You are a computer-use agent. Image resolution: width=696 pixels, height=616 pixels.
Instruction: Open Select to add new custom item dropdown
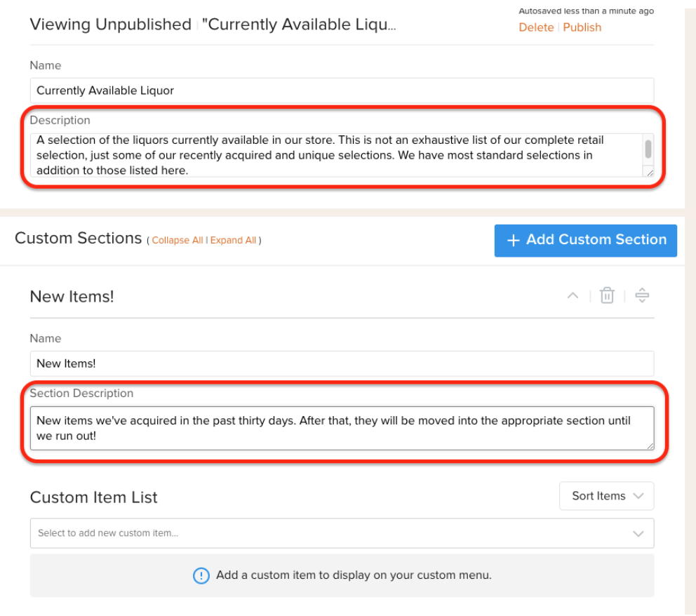pyautogui.click(x=342, y=533)
